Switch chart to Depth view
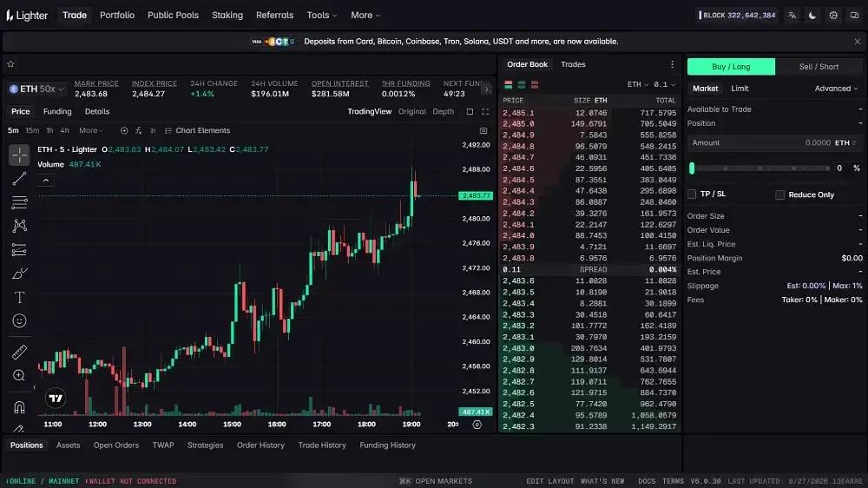This screenshot has width=868, height=488. [443, 112]
